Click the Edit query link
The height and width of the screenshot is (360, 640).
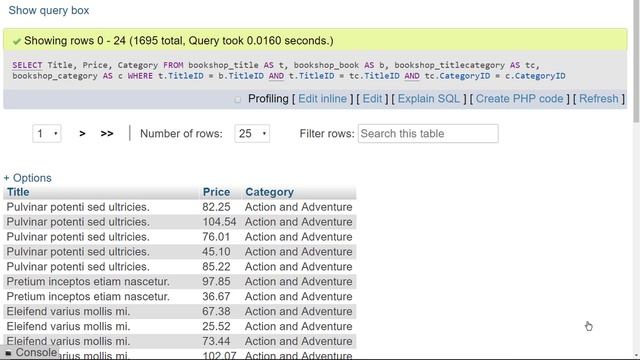(372, 99)
